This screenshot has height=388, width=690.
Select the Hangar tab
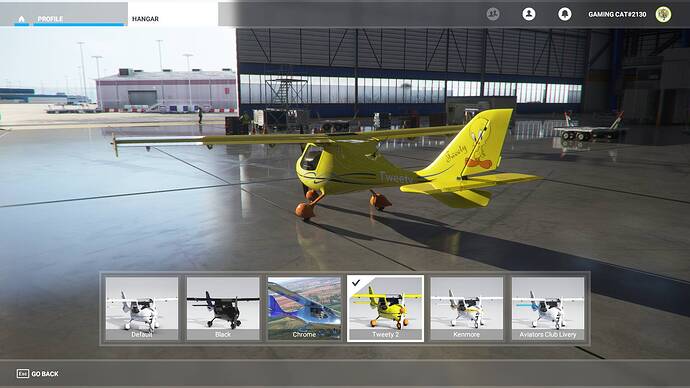173,15
